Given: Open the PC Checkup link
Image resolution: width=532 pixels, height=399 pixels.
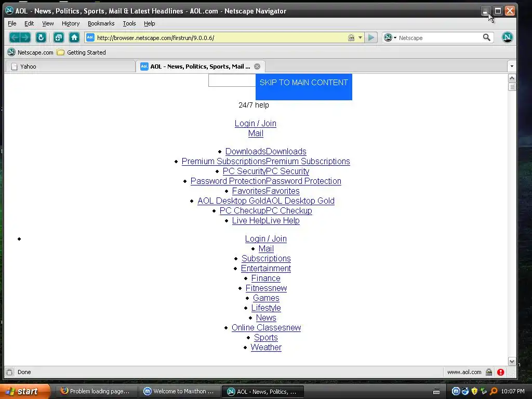Looking at the screenshot, I should 265,210.
